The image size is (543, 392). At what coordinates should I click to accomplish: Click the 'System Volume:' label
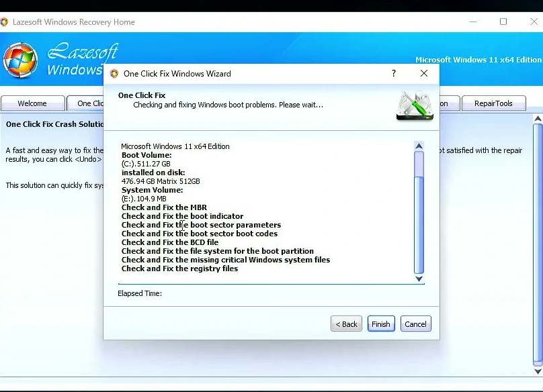point(152,190)
